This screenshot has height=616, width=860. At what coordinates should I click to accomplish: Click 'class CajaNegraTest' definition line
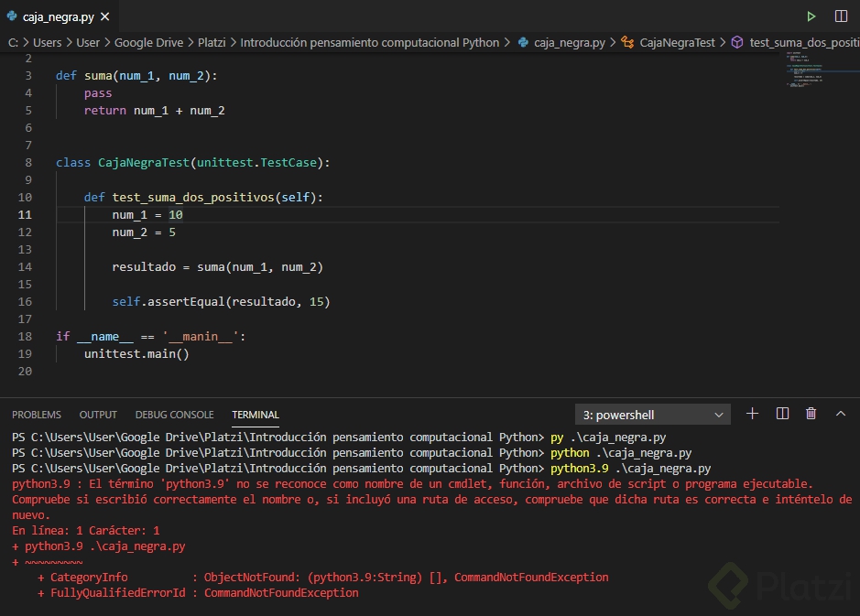point(193,163)
